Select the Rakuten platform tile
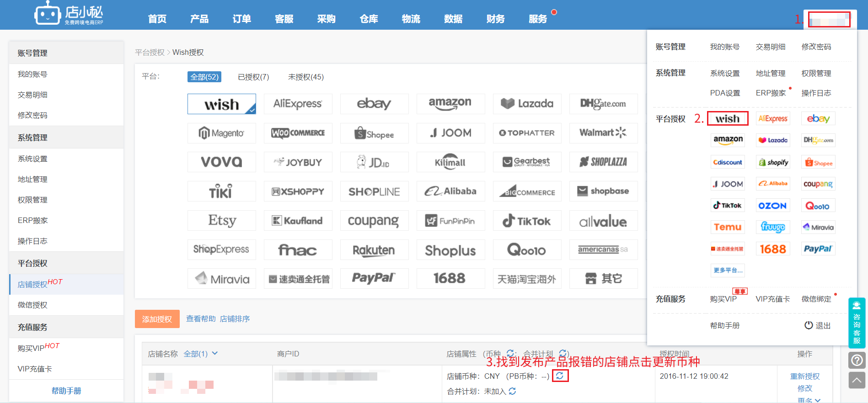 pyautogui.click(x=375, y=249)
